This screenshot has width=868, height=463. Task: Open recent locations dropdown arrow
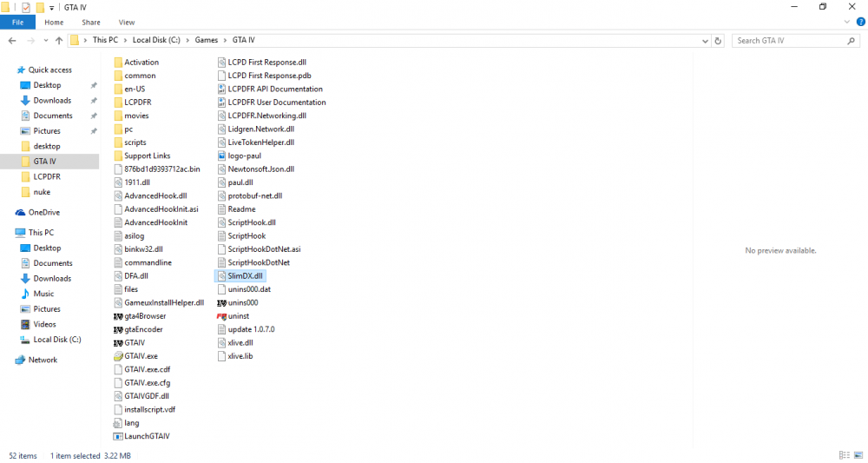pyautogui.click(x=45, y=41)
